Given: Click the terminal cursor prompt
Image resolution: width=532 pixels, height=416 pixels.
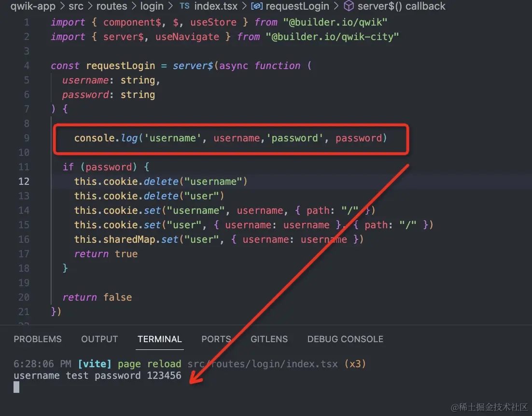Looking at the screenshot, I should click(16, 387).
